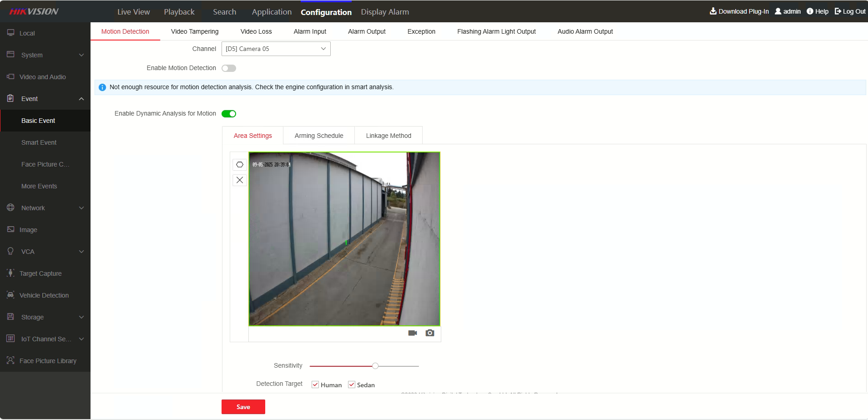Screen dimensions: 868x420
Task: Disable Dynamic Analysis for Motion toggle
Action: point(229,114)
